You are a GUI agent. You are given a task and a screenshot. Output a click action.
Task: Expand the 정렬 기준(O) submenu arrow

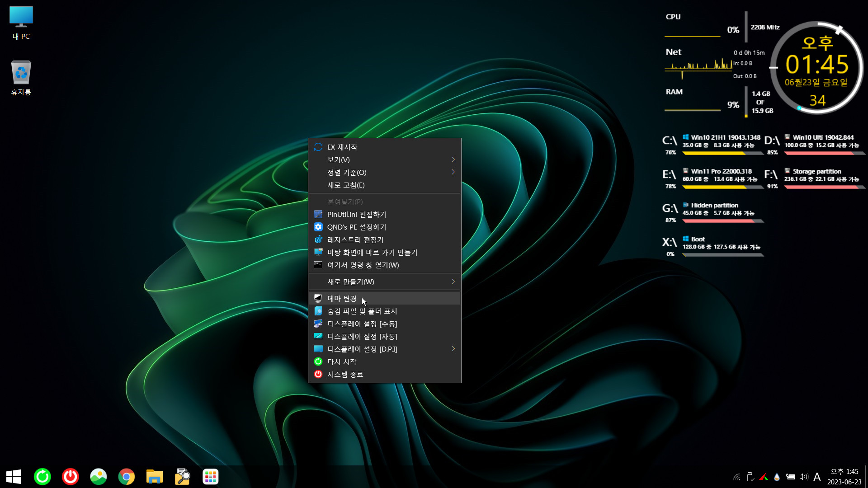tap(453, 172)
